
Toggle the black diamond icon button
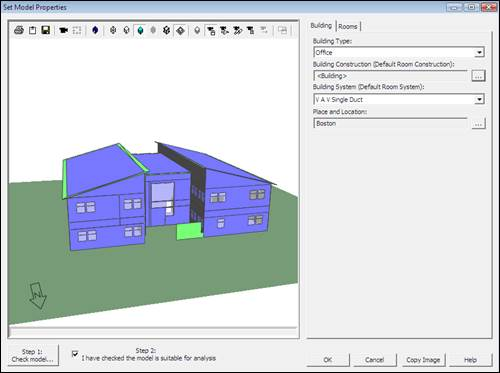180,31
